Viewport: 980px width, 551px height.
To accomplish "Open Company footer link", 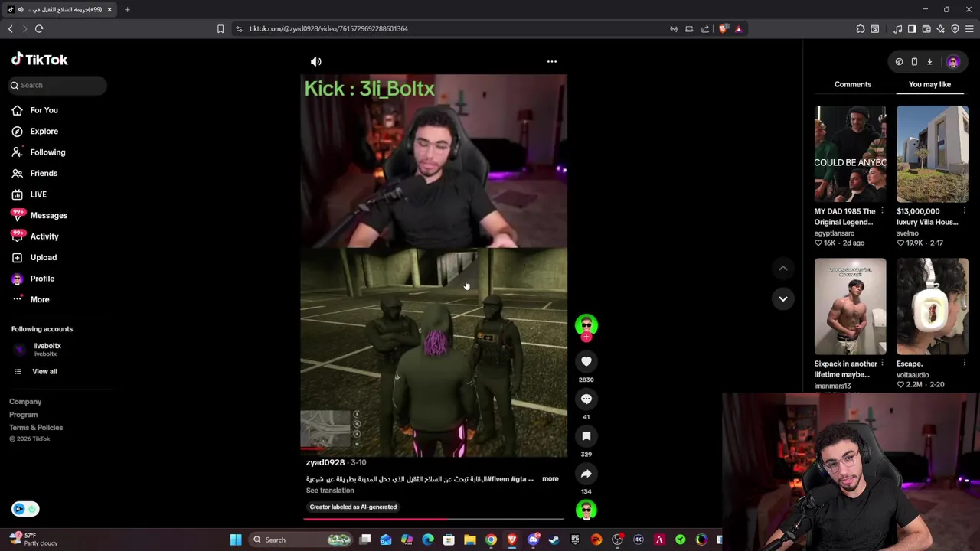I will pos(25,401).
